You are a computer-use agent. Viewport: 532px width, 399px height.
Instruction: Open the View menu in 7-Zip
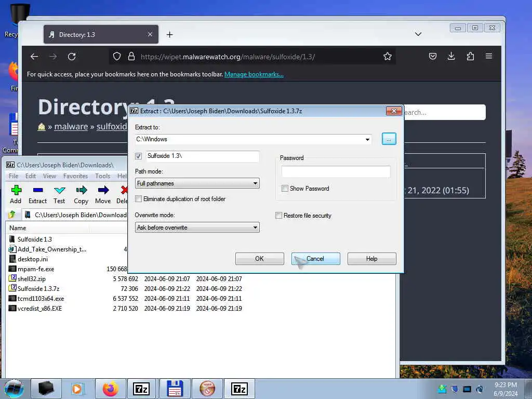click(49, 176)
